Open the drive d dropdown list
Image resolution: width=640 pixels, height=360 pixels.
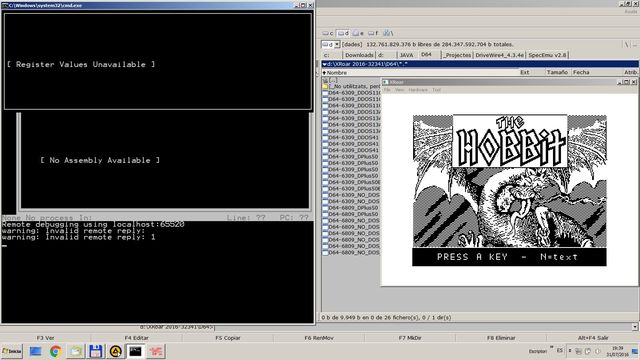pos(337,44)
